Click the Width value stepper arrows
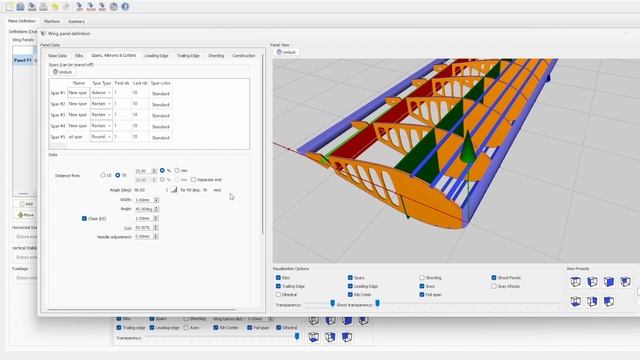The height and width of the screenshot is (360, 640). 156,200
